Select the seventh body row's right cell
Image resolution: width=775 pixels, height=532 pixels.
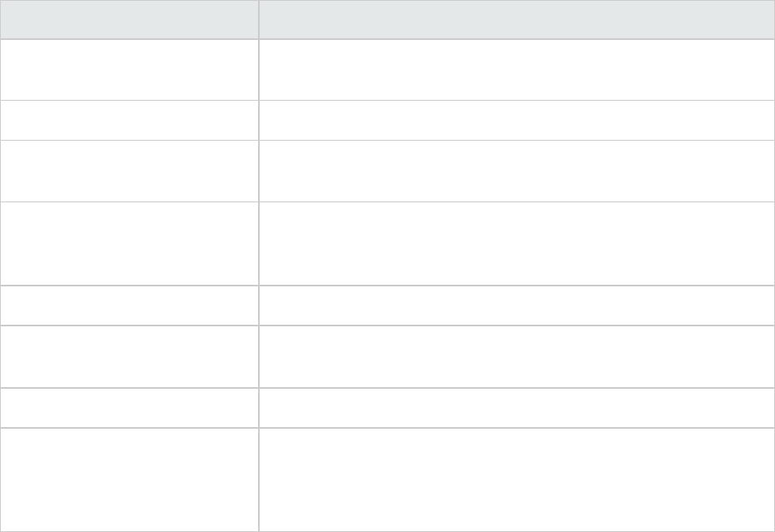[516, 408]
